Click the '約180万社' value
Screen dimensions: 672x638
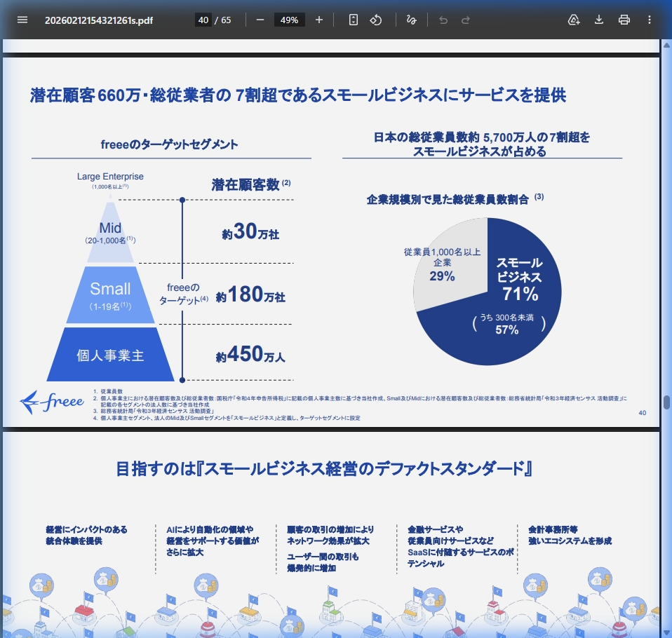click(x=250, y=294)
